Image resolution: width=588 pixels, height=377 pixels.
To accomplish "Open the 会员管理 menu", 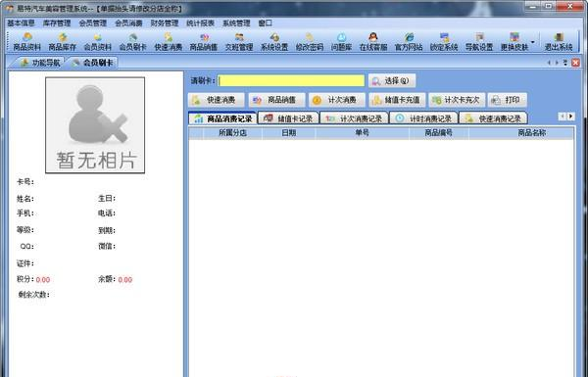I will click(93, 23).
